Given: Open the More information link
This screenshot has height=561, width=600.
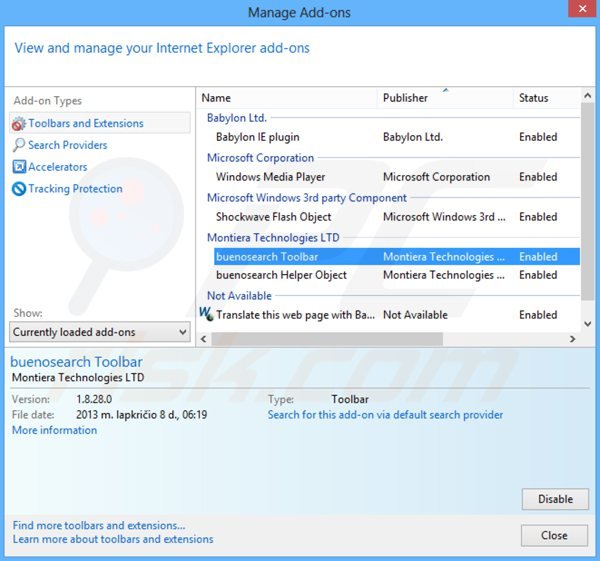Looking at the screenshot, I should 54,431.
